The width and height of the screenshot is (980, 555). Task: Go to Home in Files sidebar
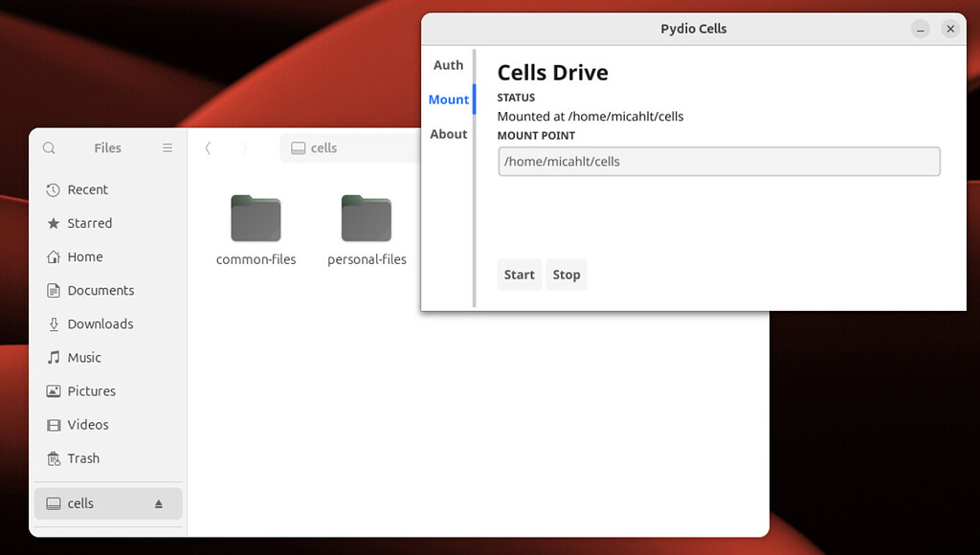coord(108,256)
